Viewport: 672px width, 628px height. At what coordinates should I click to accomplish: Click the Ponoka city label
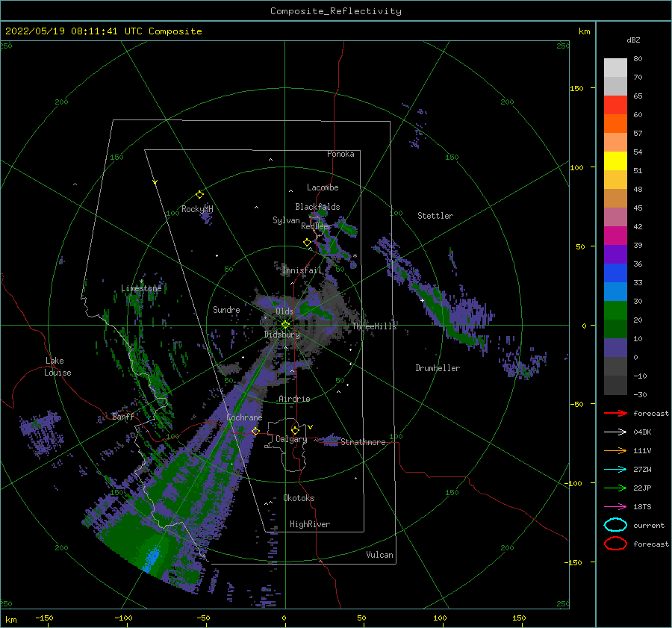coord(340,154)
